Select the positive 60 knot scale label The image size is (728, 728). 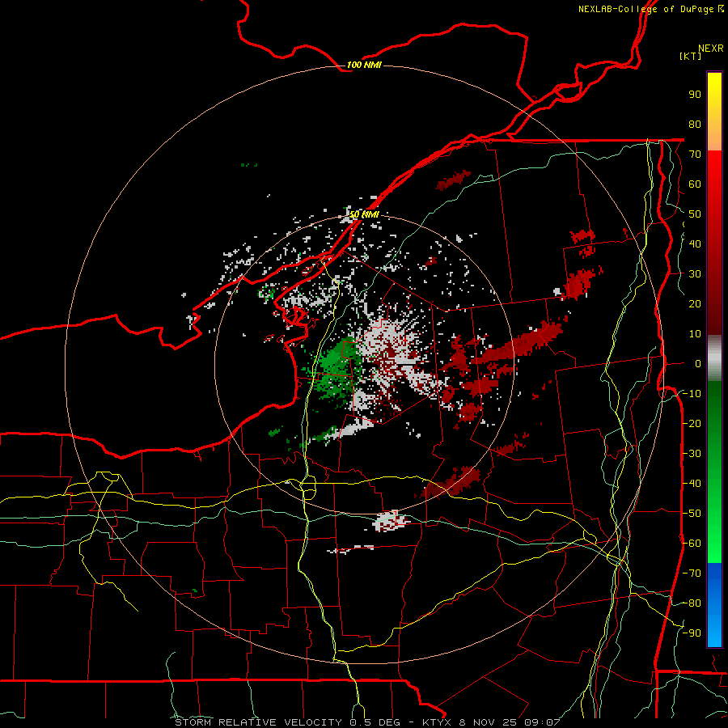coord(695,184)
